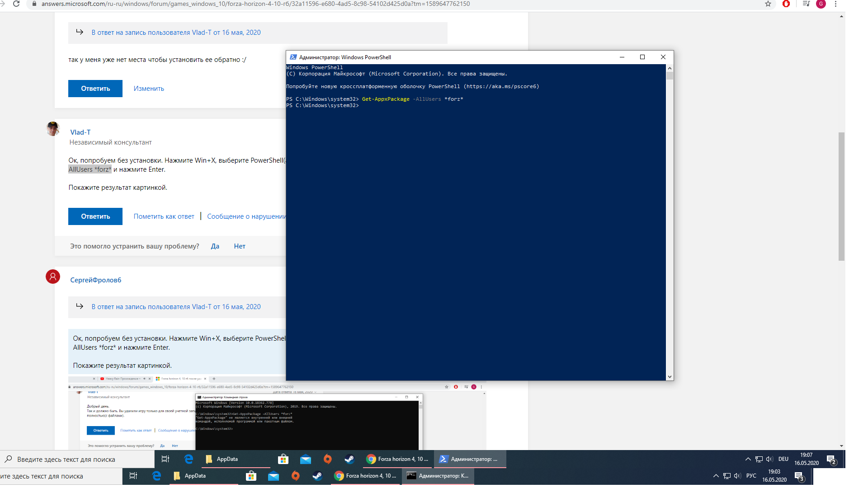The image size is (868, 488).
Task: Open Task View in the 19:07 taskbar
Action: pyautogui.click(x=165, y=459)
